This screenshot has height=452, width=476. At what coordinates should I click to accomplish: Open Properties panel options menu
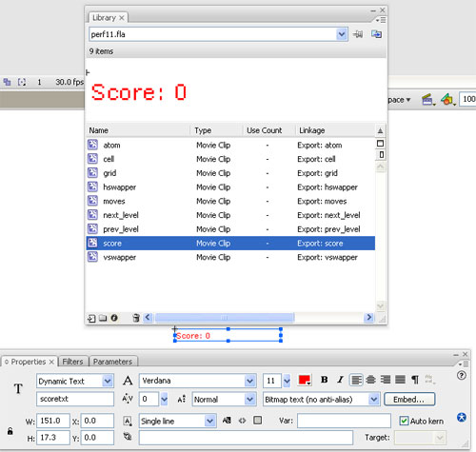pos(463,364)
